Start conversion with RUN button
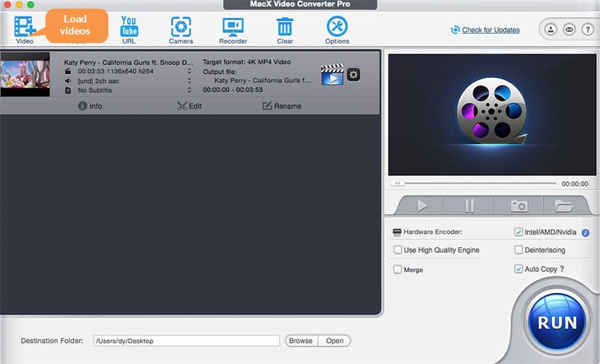 point(557,322)
